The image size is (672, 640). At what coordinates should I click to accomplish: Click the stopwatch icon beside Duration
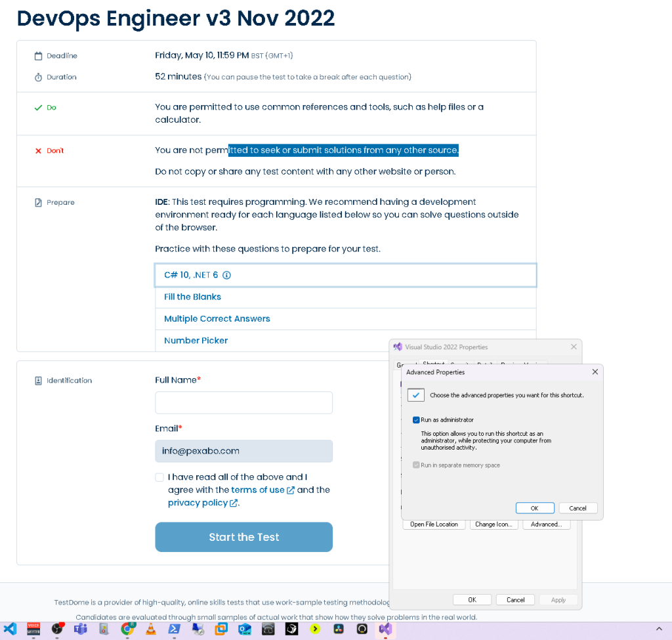point(39,77)
